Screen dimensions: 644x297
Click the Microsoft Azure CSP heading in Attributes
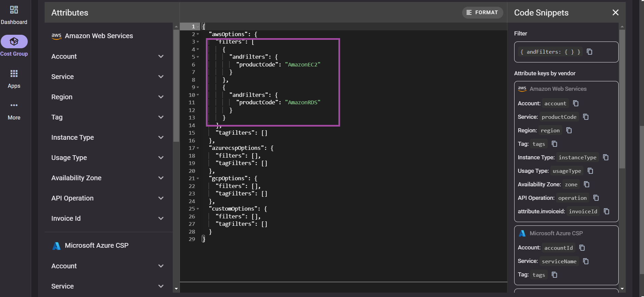[97, 245]
